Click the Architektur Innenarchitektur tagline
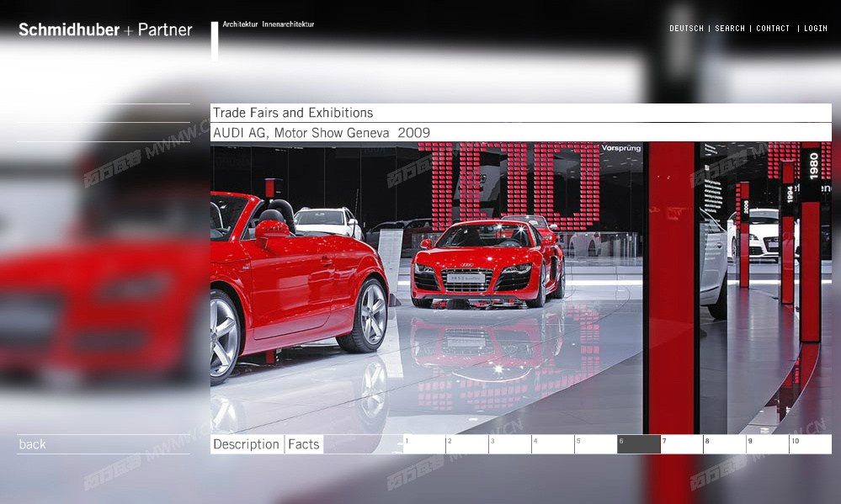The height and width of the screenshot is (504, 841). [x=269, y=24]
